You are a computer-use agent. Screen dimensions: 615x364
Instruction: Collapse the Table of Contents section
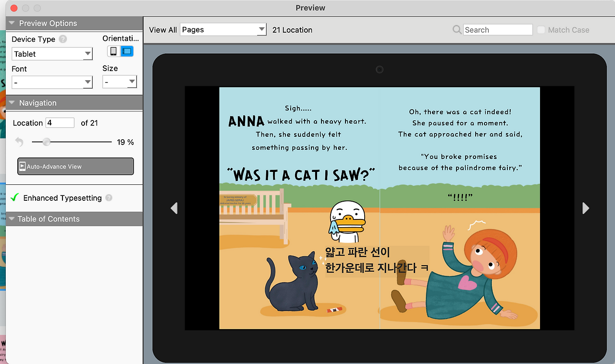tap(12, 219)
